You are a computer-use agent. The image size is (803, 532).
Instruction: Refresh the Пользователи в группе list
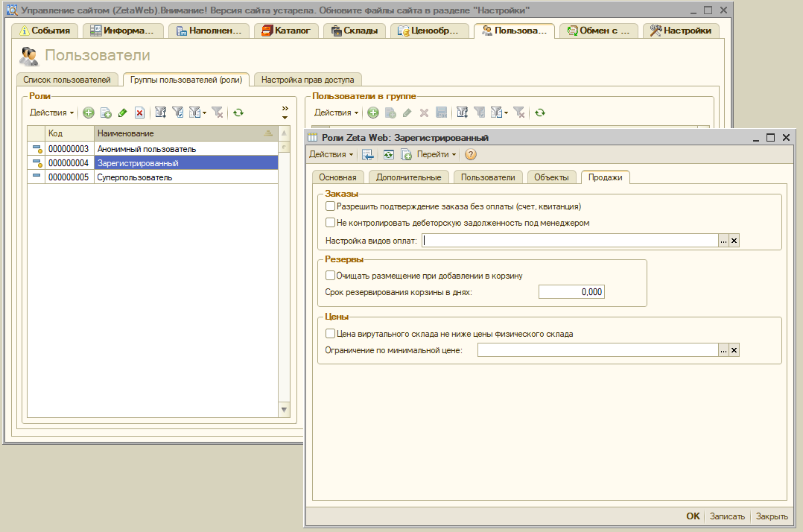point(540,113)
